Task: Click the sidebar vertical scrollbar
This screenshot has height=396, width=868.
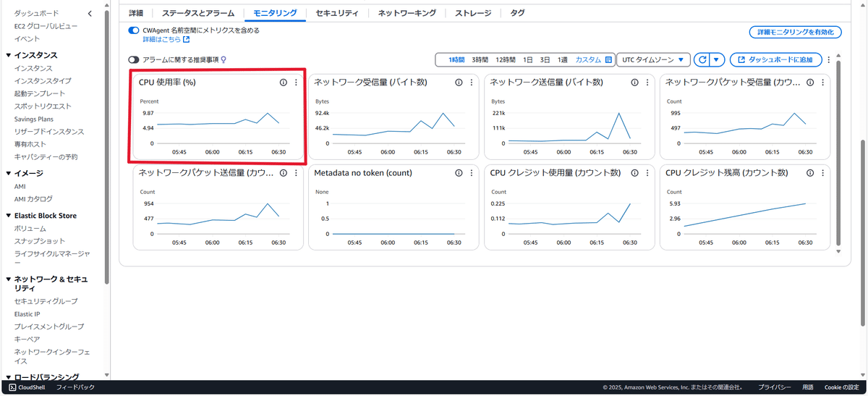Action: pyautogui.click(x=107, y=148)
